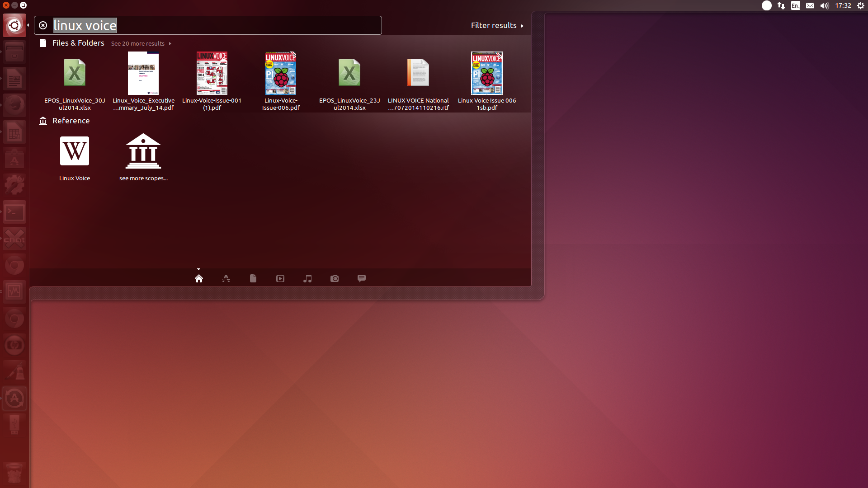Open the sound volume indicator
Viewport: 868px width, 488px height.
coord(825,5)
